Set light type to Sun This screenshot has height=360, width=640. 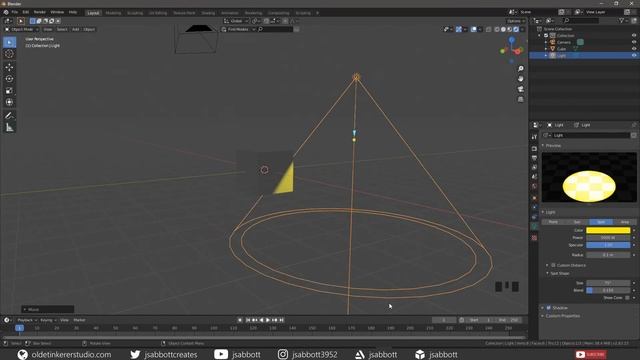click(577, 222)
